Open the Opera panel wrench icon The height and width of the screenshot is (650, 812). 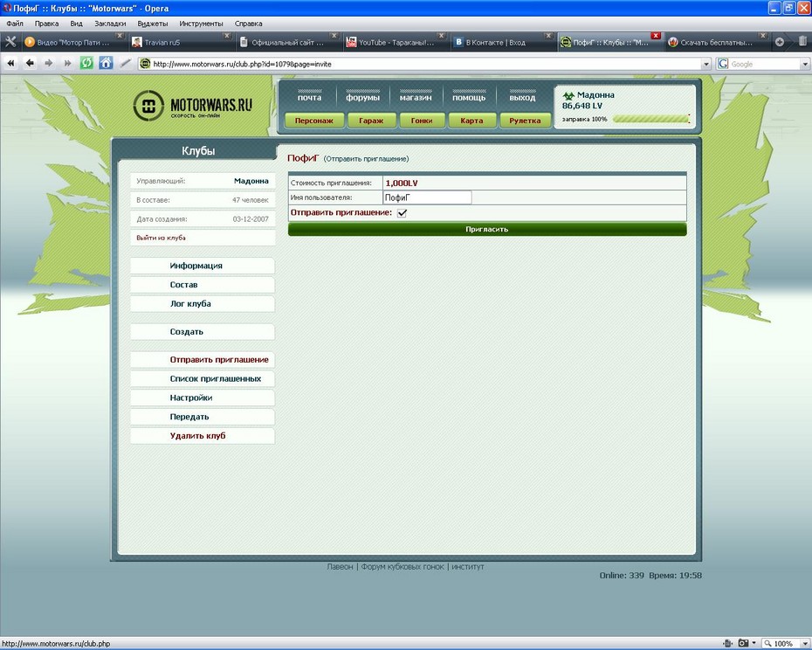click(x=10, y=41)
